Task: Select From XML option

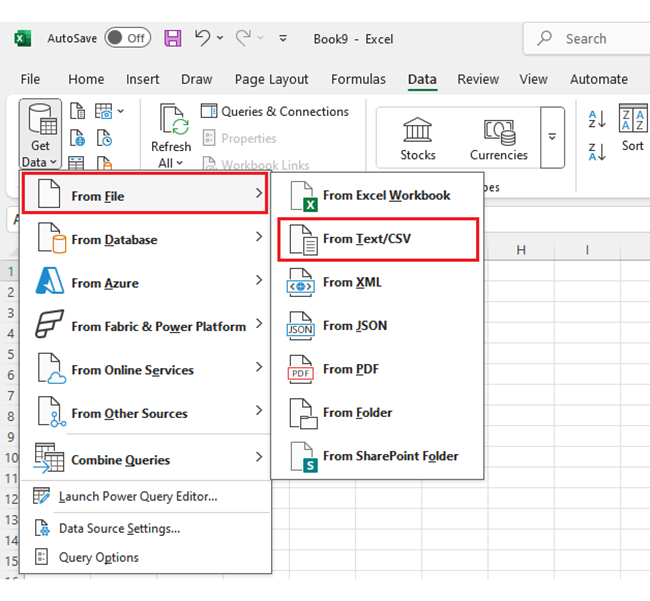Action: 377,283
